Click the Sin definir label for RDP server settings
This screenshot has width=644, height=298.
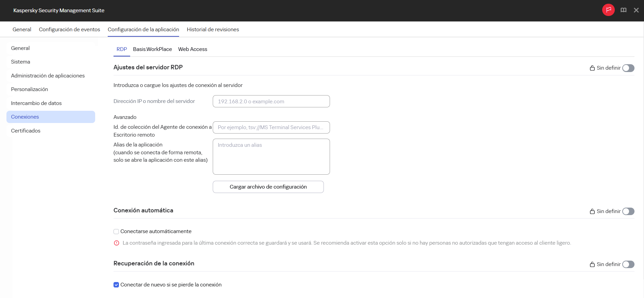(609, 68)
